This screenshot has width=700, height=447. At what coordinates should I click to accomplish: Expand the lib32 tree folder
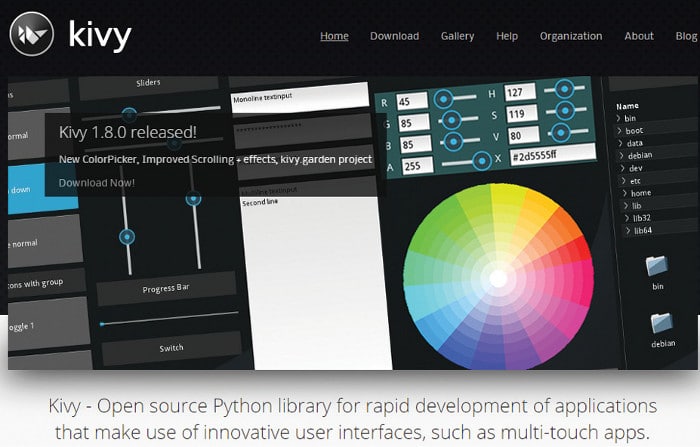click(x=637, y=217)
